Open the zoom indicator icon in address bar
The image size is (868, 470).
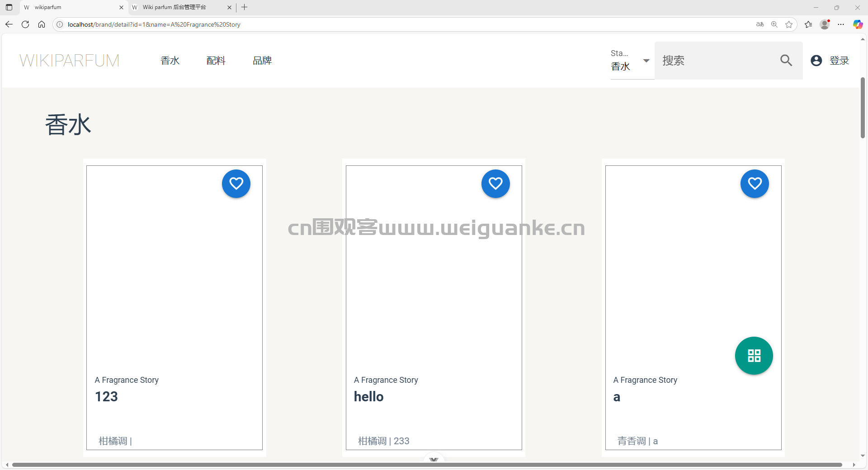[x=774, y=24]
